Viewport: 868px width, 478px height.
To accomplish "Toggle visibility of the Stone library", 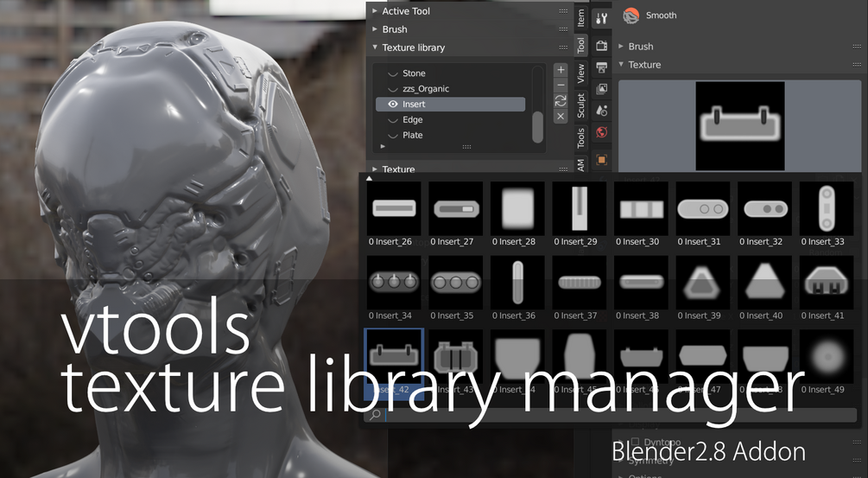I will (393, 73).
